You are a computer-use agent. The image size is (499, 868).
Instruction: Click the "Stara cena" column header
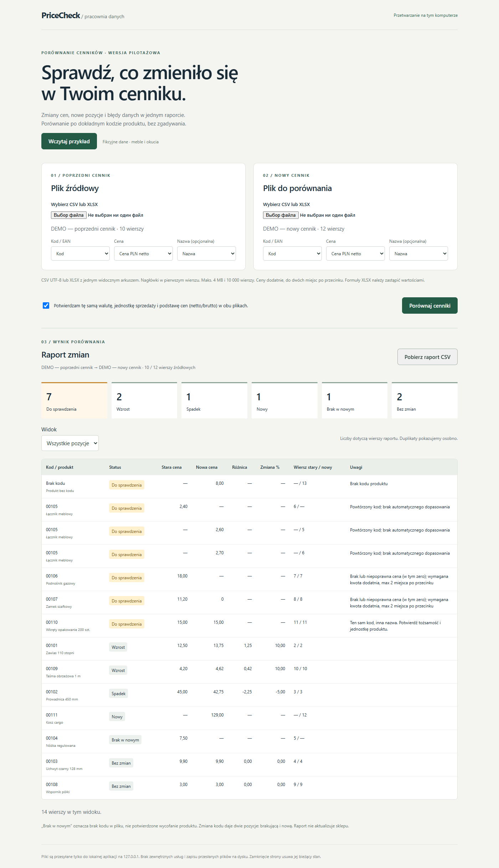click(171, 467)
